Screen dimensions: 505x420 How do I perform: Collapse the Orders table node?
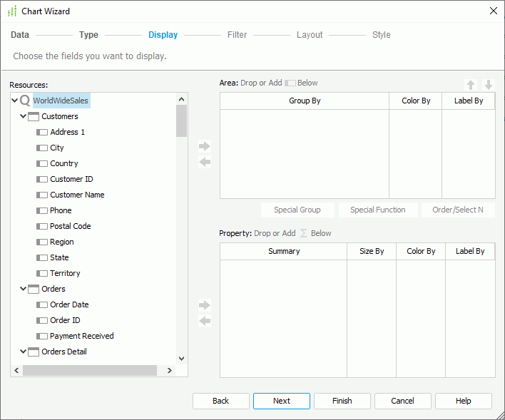[24, 289]
